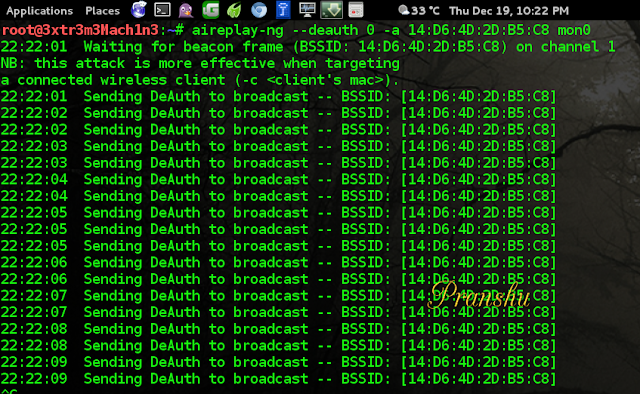The height and width of the screenshot is (394, 640).
Task: Open the Applications menu
Action: coord(40,11)
